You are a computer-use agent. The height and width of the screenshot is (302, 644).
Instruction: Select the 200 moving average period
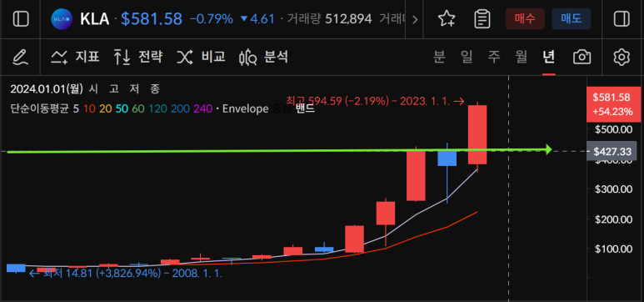coord(180,108)
